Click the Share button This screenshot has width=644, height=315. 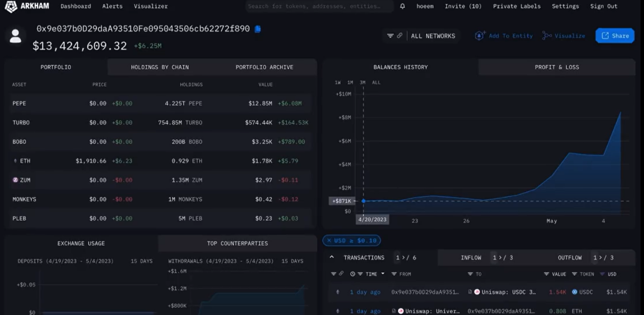[x=615, y=36]
